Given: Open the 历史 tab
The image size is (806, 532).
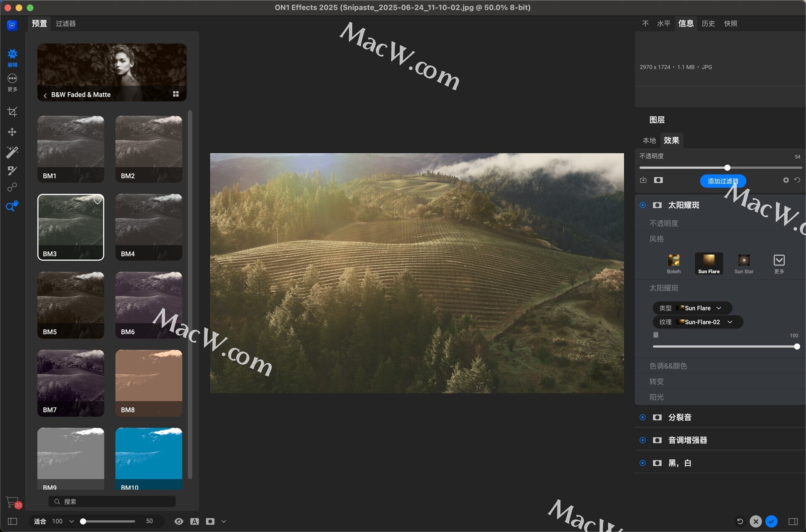Looking at the screenshot, I should [x=708, y=23].
